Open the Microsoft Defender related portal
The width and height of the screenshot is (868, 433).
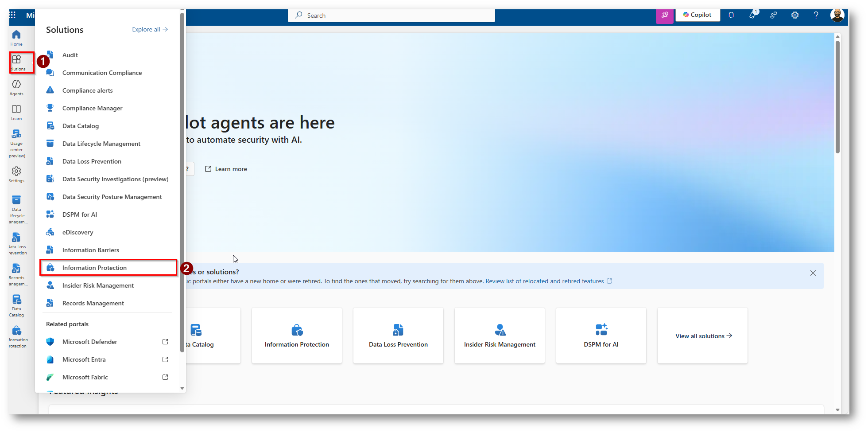[107, 342]
